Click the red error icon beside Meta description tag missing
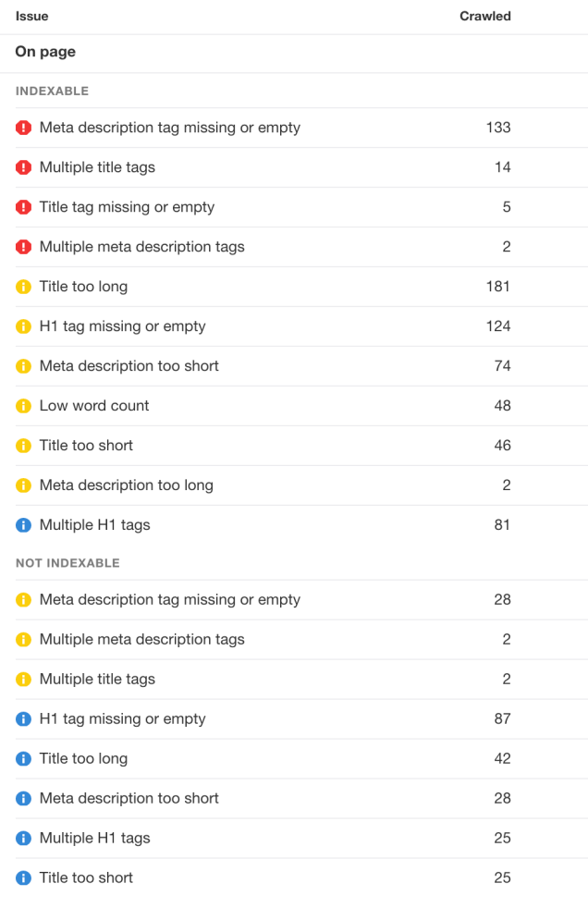The height and width of the screenshot is (908, 588). point(23,128)
